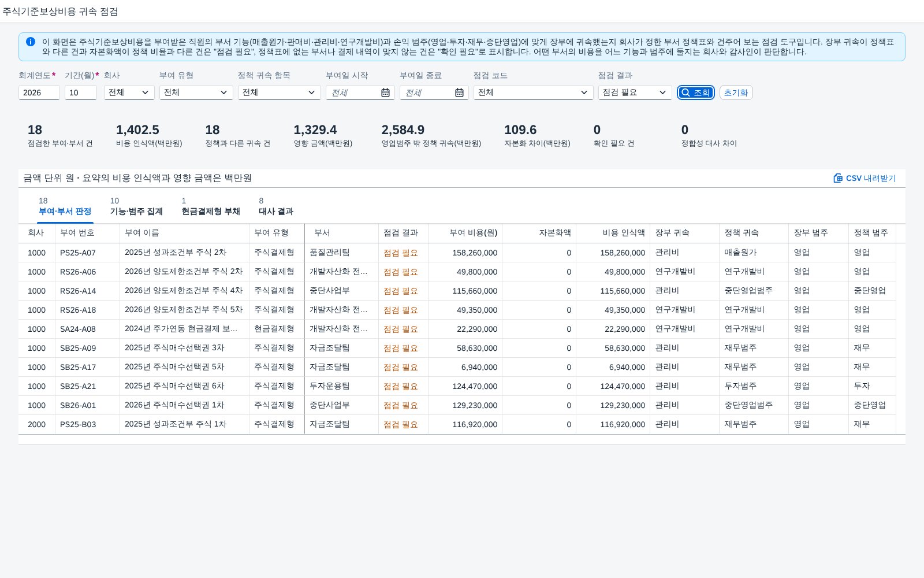Open the 부여일 종료 calendar picker icon
The image size is (924, 578).
point(459,92)
